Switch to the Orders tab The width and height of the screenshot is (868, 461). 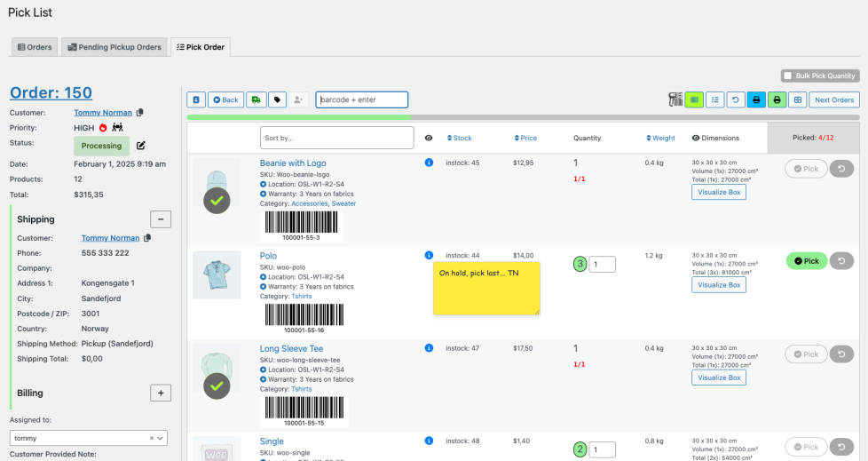tap(36, 47)
